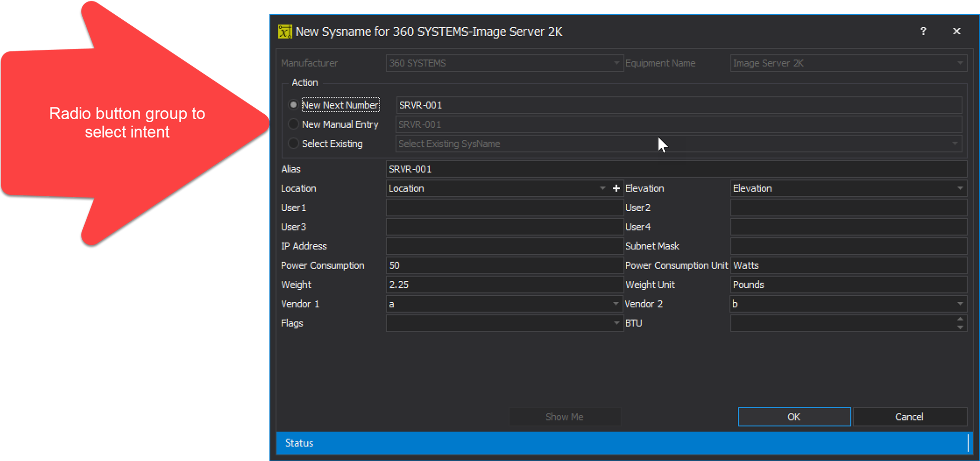This screenshot has width=980, height=461.
Task: Click the Power Consumption Unit field Watts
Action: pos(848,266)
